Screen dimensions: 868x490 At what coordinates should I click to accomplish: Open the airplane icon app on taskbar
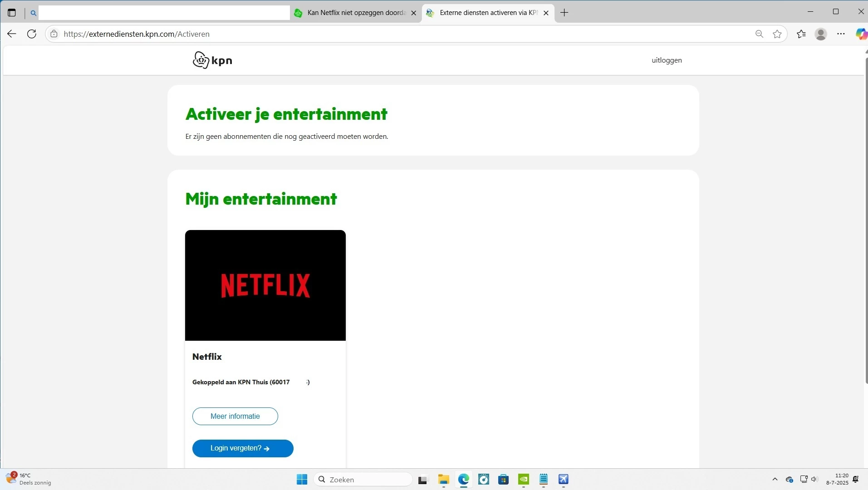(564, 480)
